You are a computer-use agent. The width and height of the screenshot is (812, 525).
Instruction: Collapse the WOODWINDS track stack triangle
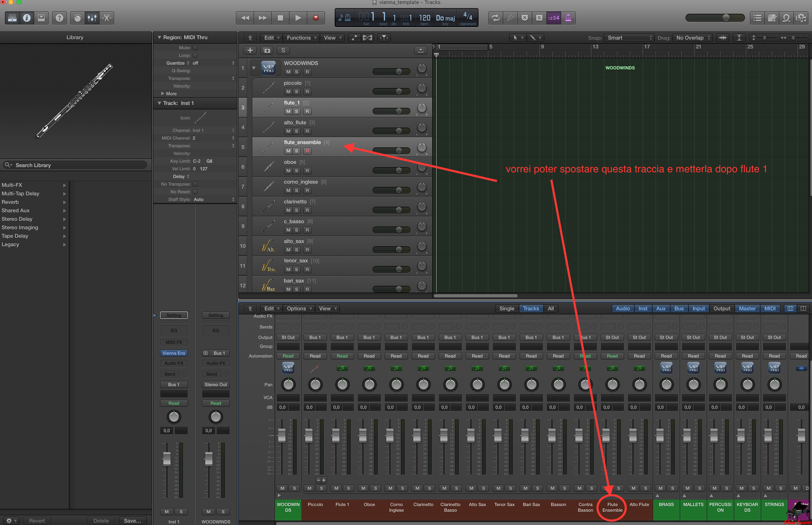pos(254,68)
